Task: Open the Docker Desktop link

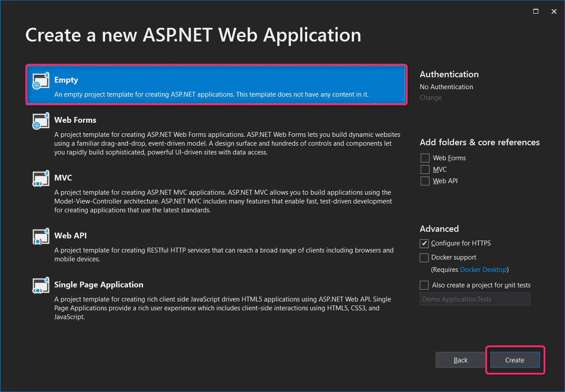Action: point(483,269)
